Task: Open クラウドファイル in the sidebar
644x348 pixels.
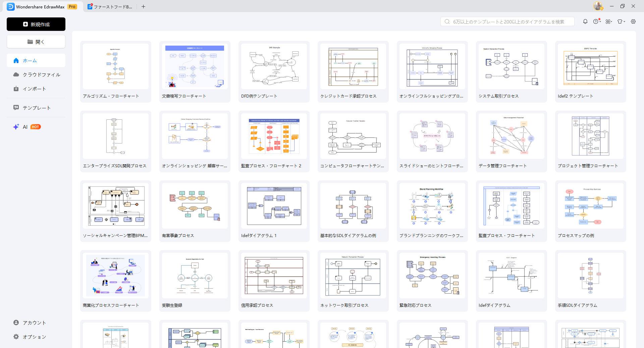Action: coord(36,75)
